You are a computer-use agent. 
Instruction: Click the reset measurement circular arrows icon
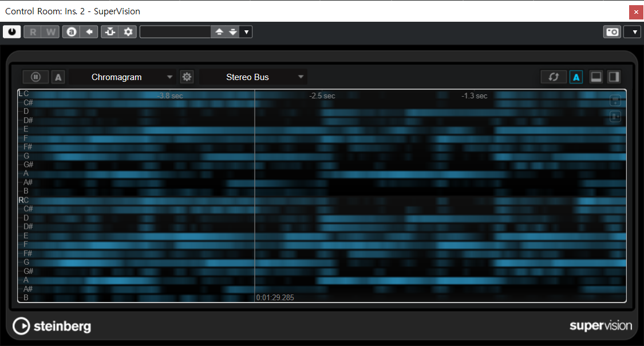(554, 77)
